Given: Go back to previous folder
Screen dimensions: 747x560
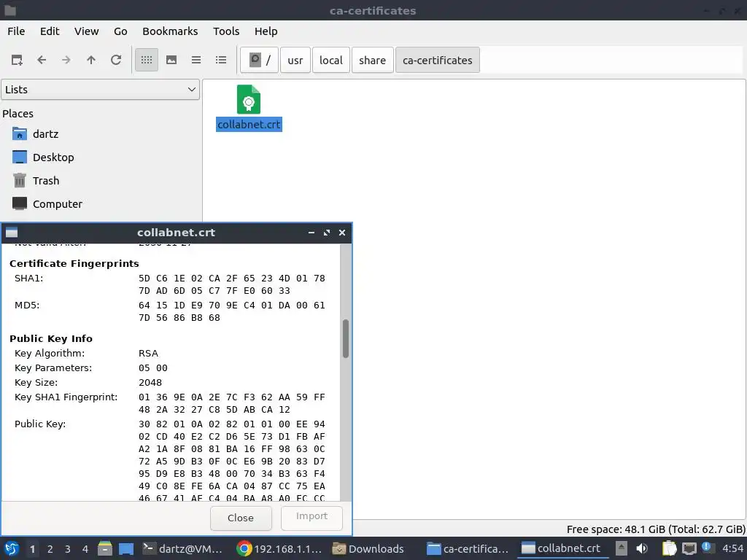Looking at the screenshot, I should coord(42,60).
